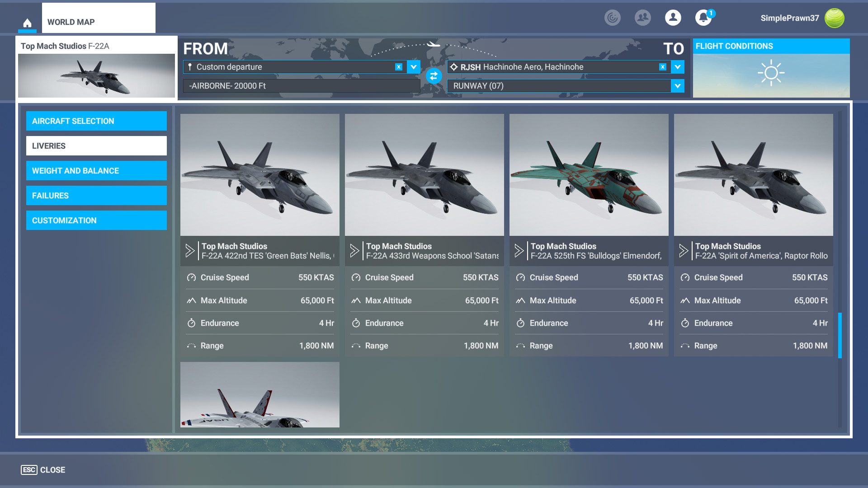Click the liveries list vertical scrollbar
Viewport: 868px width, 488px height.
tap(840, 335)
